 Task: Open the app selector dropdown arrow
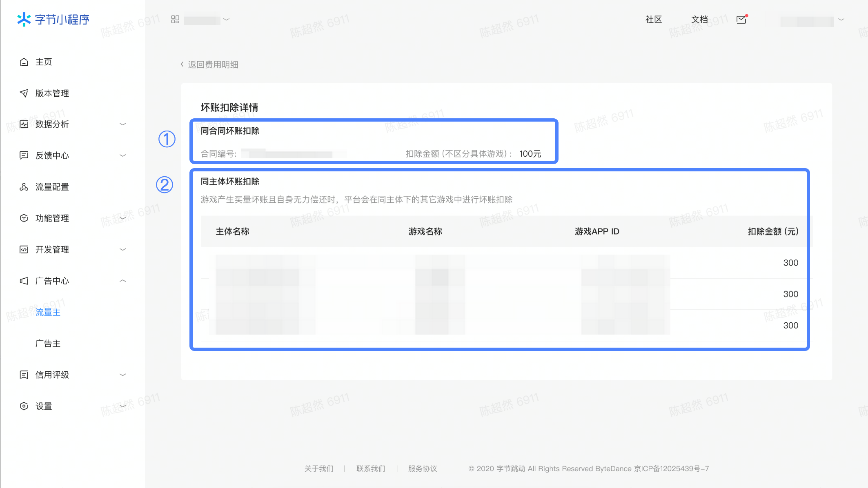(227, 19)
